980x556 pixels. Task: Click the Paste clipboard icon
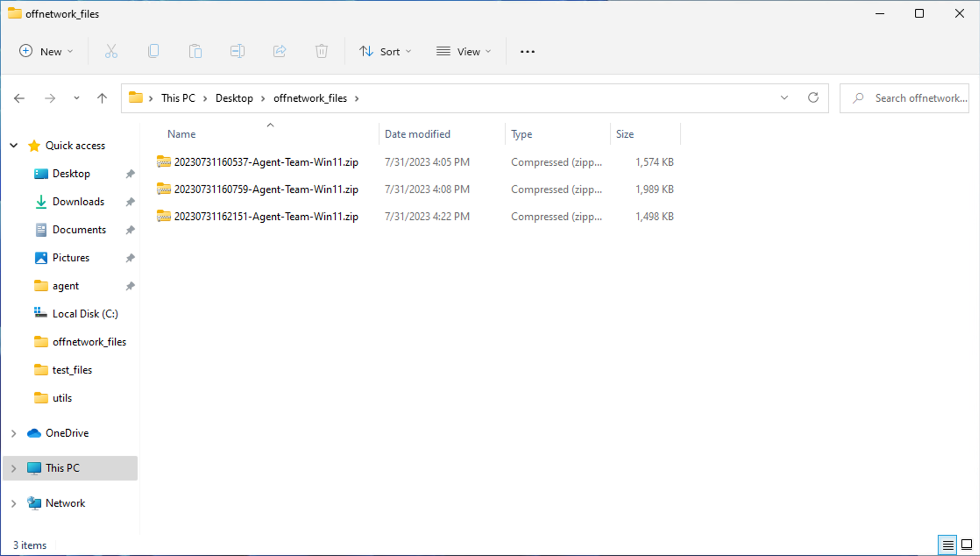coord(195,51)
